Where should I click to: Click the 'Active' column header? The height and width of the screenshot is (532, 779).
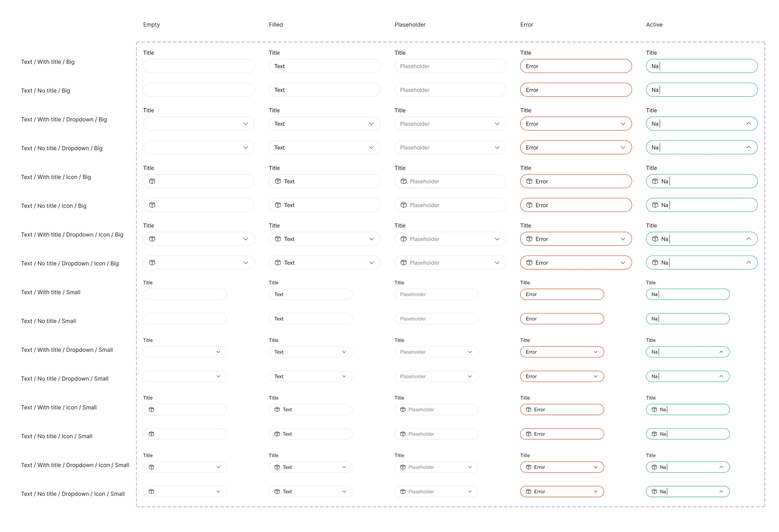(x=654, y=24)
